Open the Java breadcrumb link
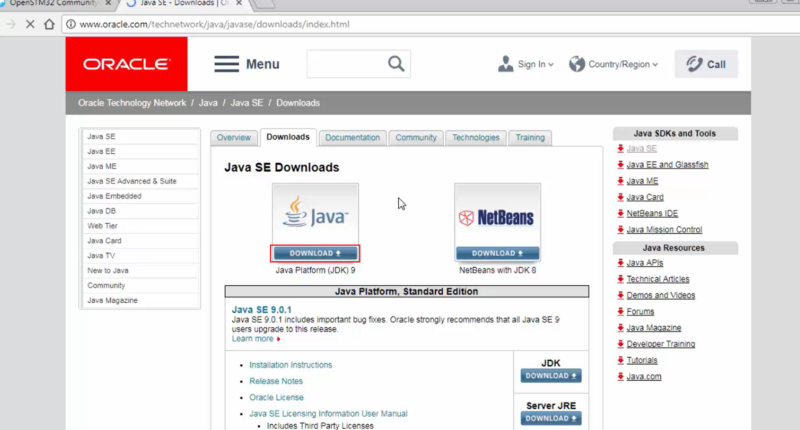The image size is (800, 430). point(208,103)
